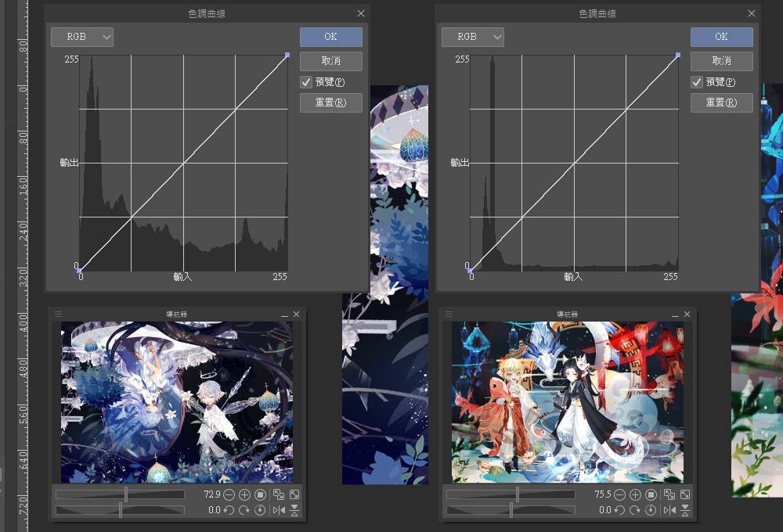The height and width of the screenshot is (532, 783).
Task: Open left navigator panel hamburger menu
Action: click(x=58, y=315)
